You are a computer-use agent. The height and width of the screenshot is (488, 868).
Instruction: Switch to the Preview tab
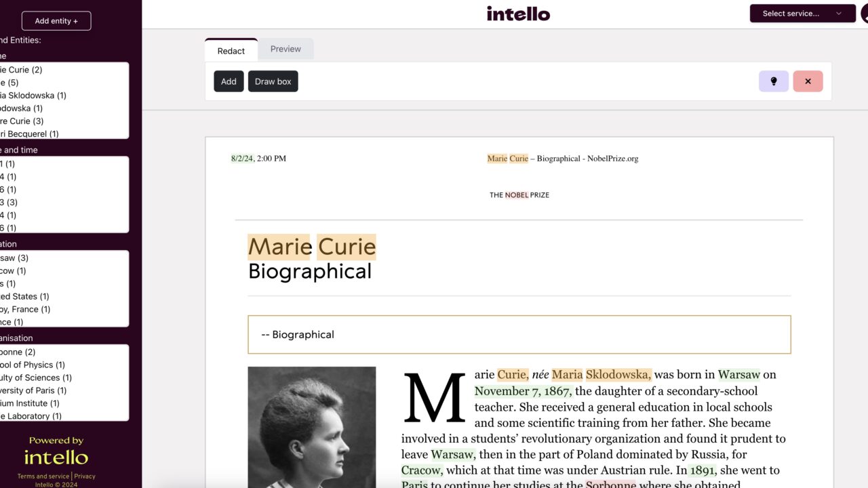pos(285,49)
